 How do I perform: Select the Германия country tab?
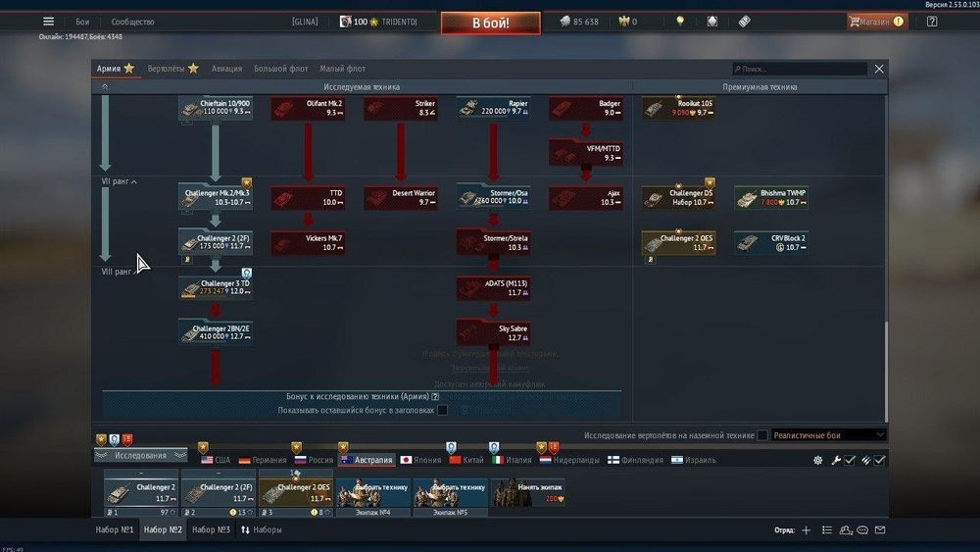(x=263, y=460)
